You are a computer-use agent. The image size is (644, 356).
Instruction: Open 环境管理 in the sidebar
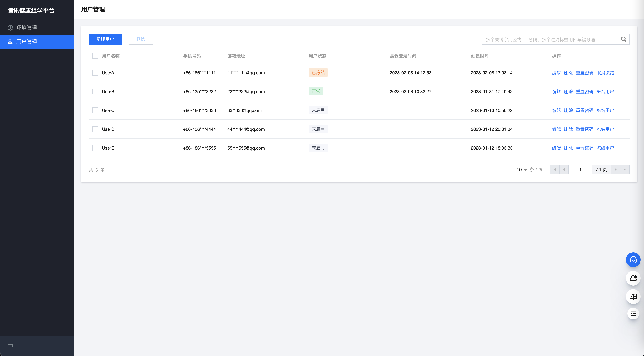click(26, 28)
